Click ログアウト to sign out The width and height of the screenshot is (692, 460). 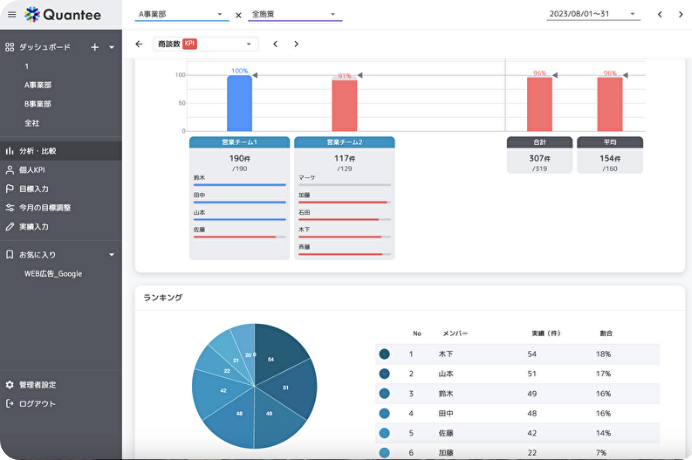tap(37, 404)
